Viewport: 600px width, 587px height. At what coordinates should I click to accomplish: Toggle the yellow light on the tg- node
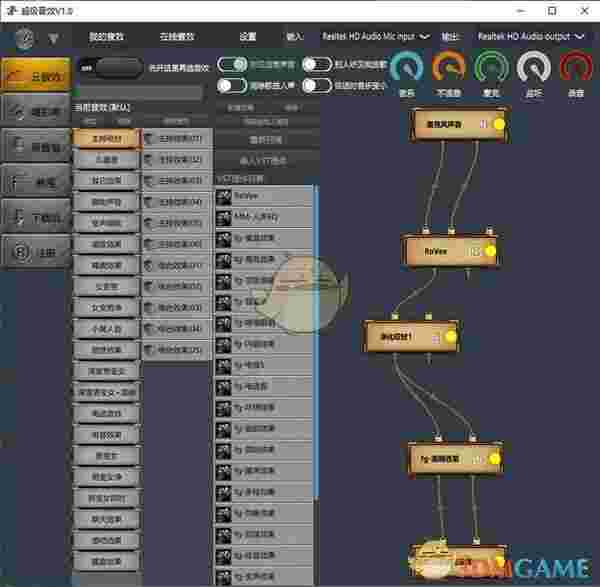tap(494, 459)
